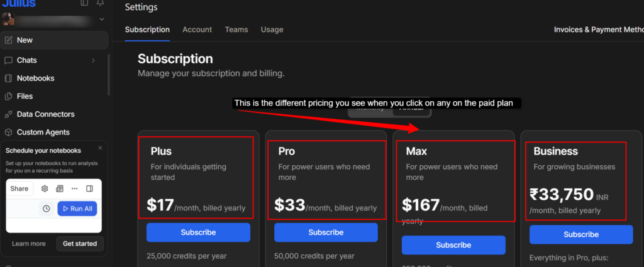Open Invoices & Payment Methods link
644x267 pixels.
[x=599, y=30]
